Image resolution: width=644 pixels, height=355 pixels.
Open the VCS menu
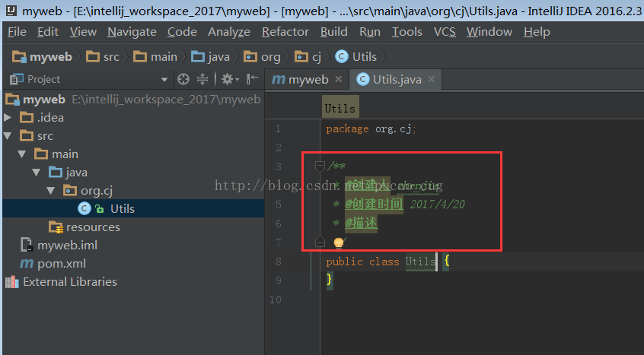point(445,32)
